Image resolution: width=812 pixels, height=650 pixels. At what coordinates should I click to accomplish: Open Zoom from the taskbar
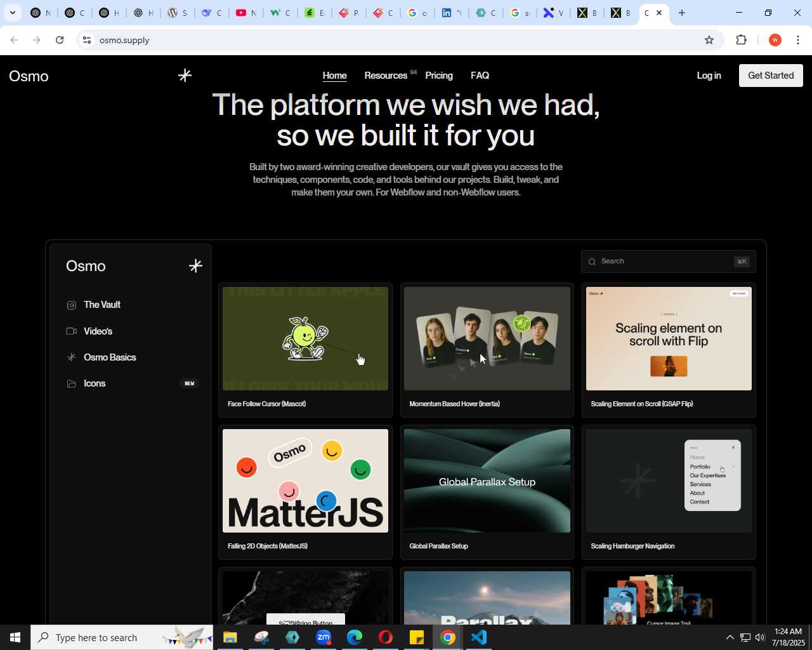pos(324,637)
